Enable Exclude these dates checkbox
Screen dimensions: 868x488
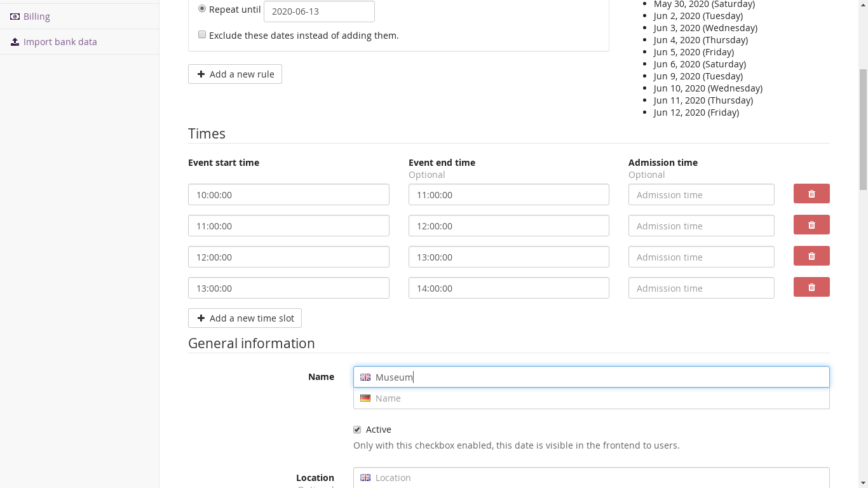(x=202, y=35)
